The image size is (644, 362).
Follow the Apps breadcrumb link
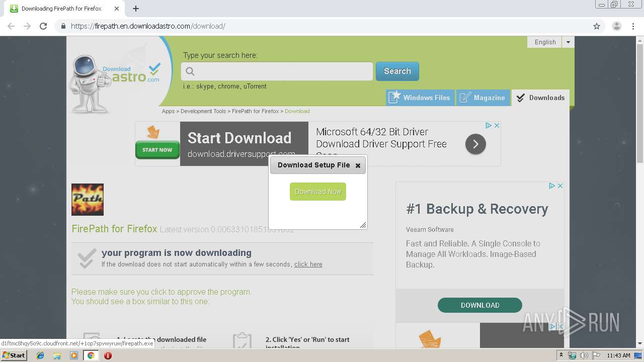click(x=168, y=111)
